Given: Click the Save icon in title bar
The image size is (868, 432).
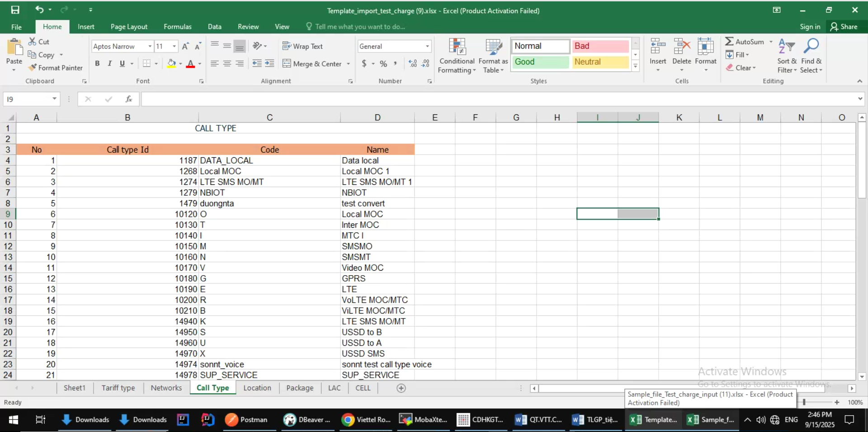Looking at the screenshot, I should 15,10.
